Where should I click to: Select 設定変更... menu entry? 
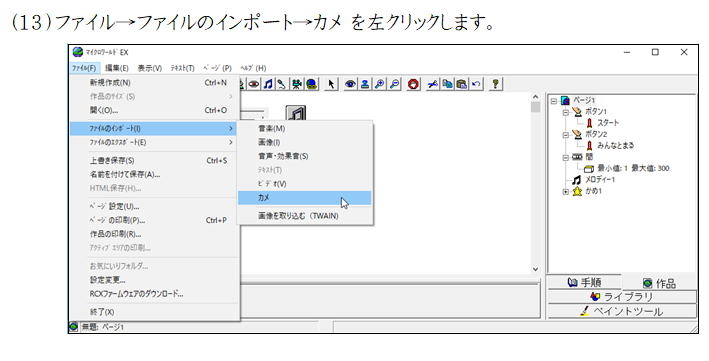(x=154, y=280)
